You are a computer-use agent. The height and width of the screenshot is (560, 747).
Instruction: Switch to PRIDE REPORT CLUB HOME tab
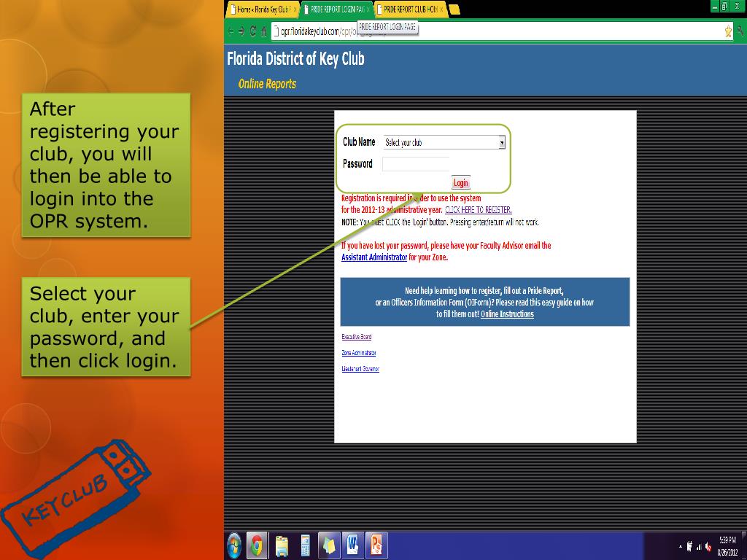pos(410,9)
